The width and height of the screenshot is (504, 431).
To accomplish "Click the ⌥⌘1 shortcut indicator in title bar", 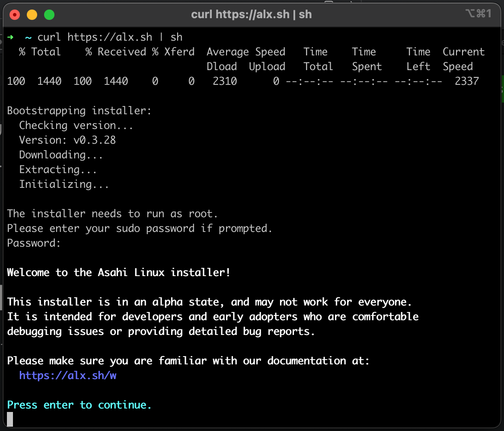I will (x=478, y=13).
